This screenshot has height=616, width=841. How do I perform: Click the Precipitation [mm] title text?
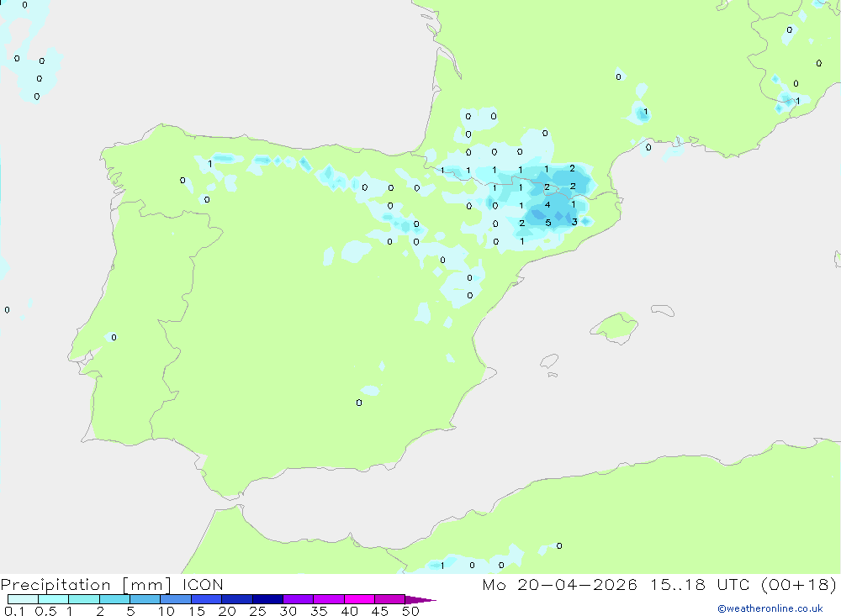[86, 584]
